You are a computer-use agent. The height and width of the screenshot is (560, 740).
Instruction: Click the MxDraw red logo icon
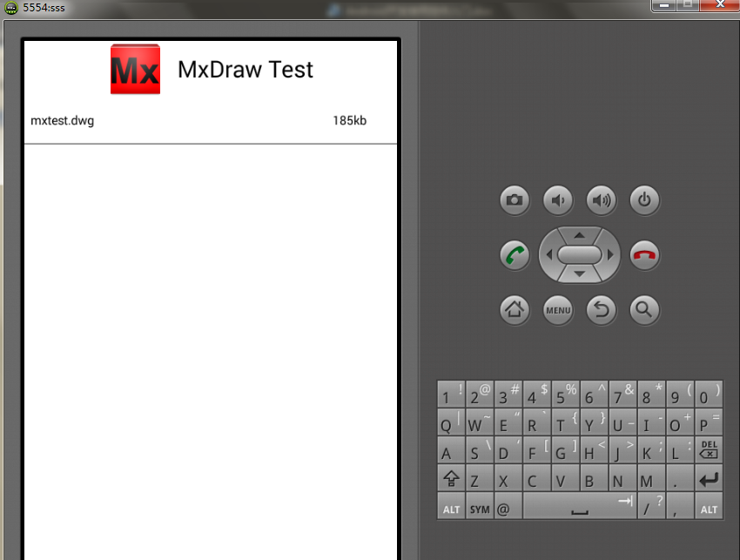(x=135, y=69)
